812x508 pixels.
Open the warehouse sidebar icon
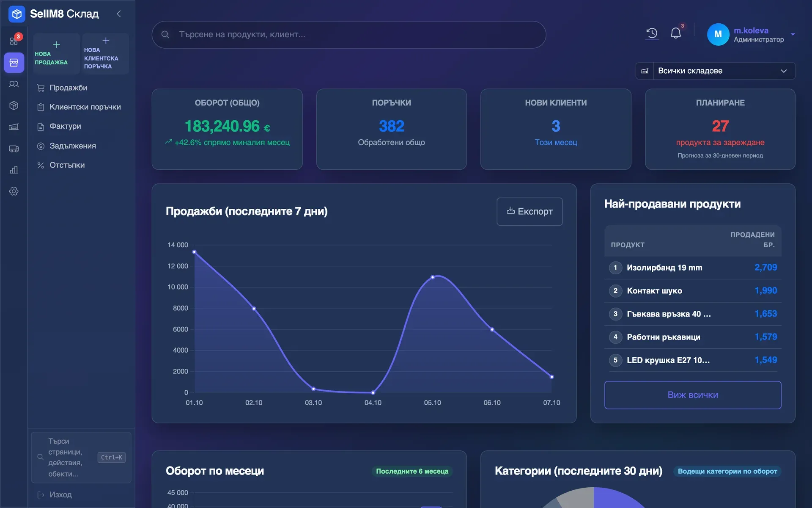(x=14, y=127)
